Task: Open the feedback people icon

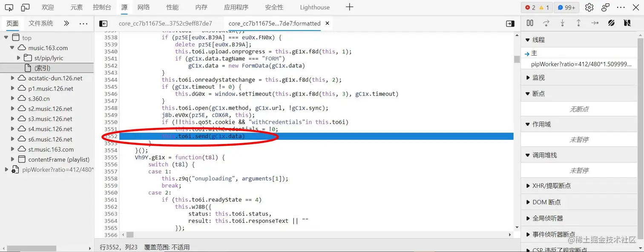Action: [x=605, y=7]
